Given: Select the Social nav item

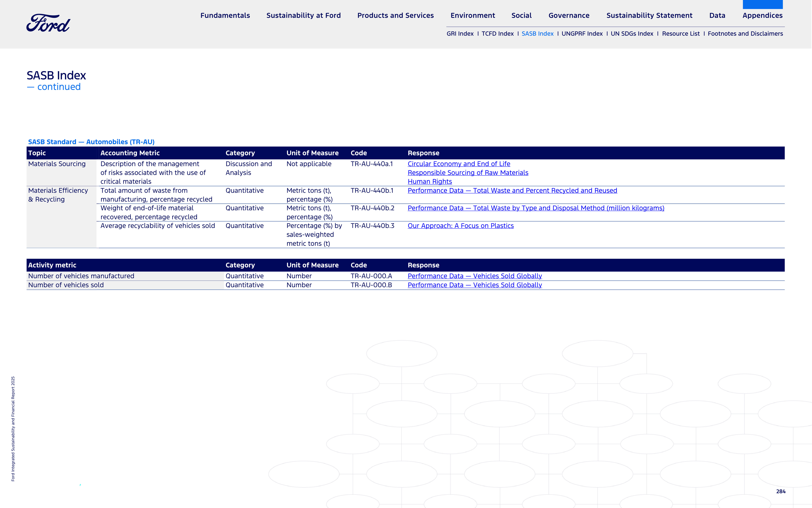Looking at the screenshot, I should pos(521,15).
